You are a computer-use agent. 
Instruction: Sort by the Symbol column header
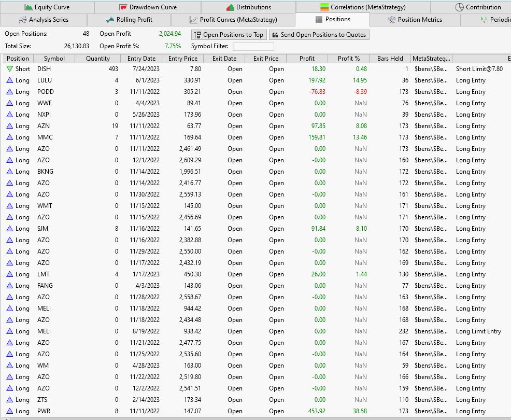click(x=54, y=59)
